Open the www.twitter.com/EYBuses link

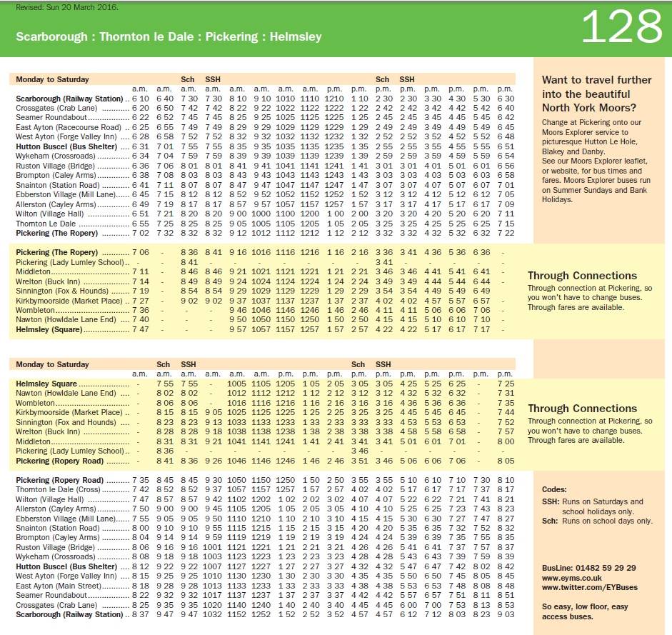pos(590,587)
